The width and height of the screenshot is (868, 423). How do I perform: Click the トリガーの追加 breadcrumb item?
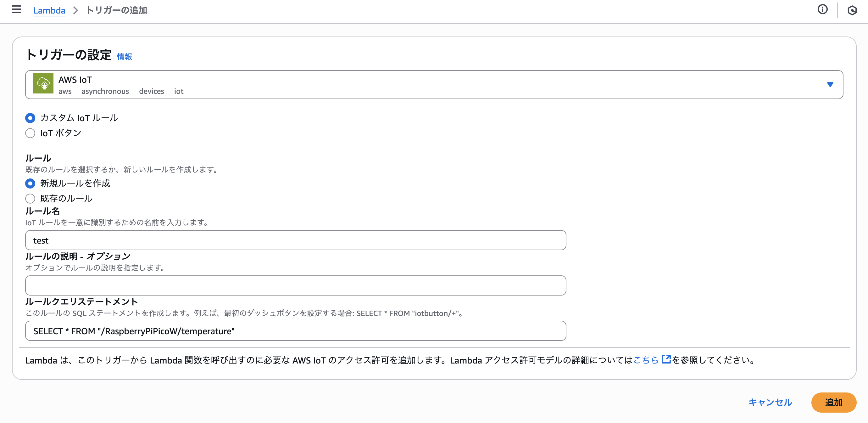click(117, 10)
